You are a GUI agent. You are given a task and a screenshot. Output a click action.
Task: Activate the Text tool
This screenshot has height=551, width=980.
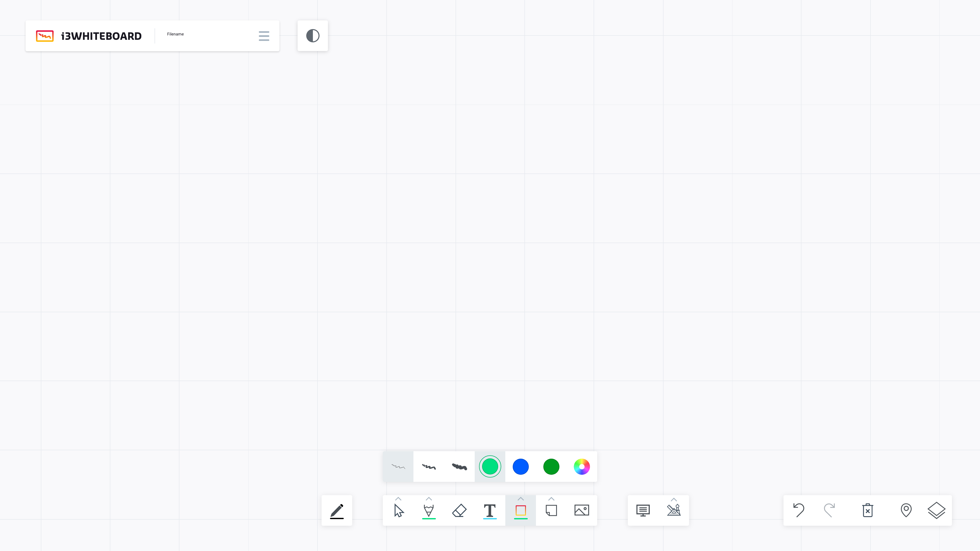point(490,510)
